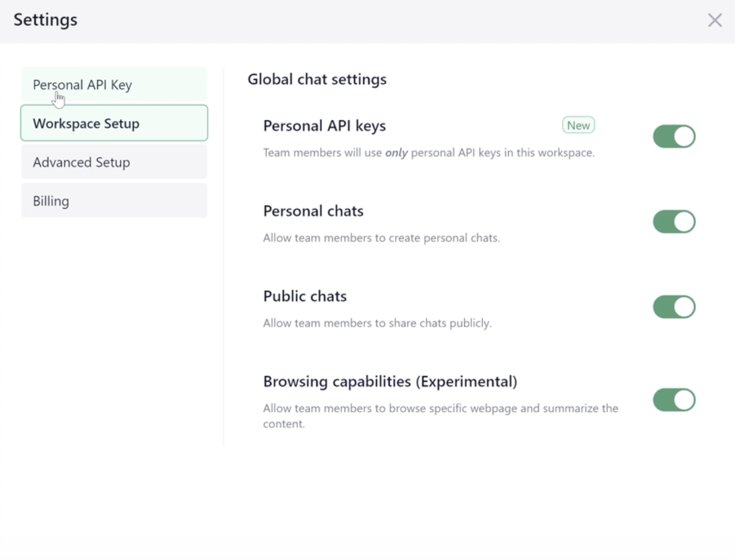Toggle the Public chats switch
This screenshot has height=560, width=735.
coord(674,307)
